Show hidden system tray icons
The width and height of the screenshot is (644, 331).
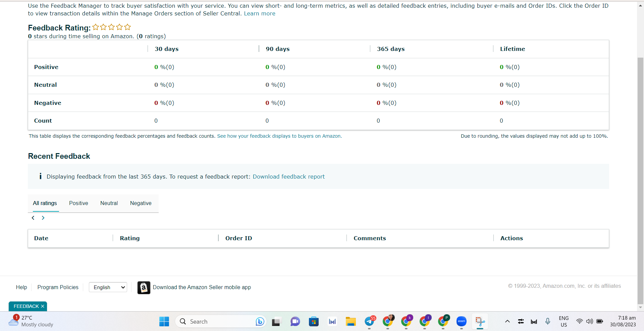pyautogui.click(x=507, y=322)
